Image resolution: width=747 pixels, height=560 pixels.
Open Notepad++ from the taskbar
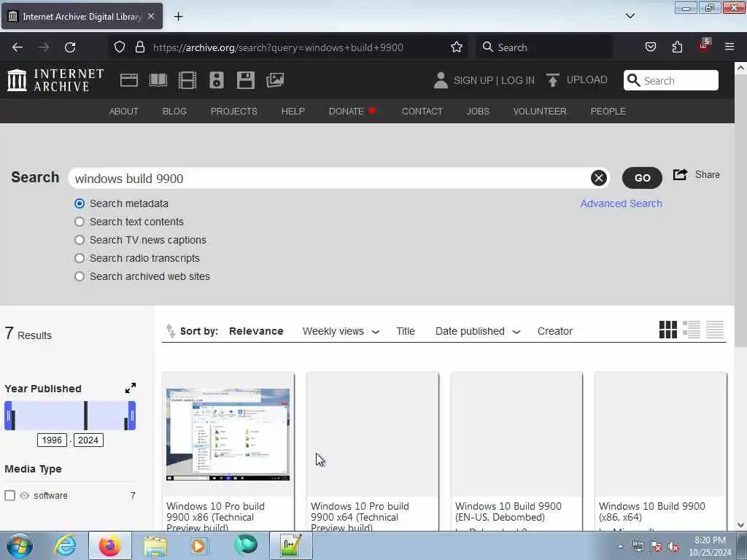pos(290,545)
